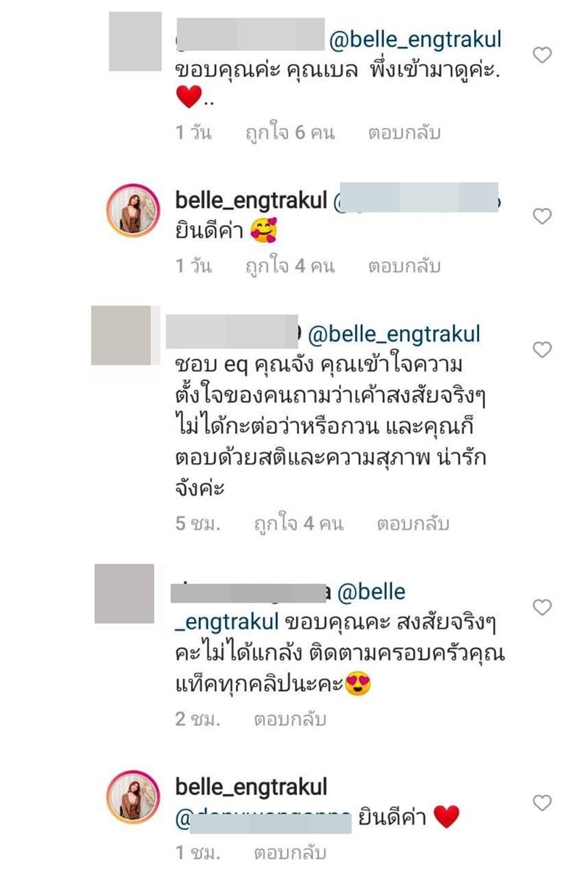Open @belle_engtrakul mention in the eq comment
588x877 pixels.
point(394,334)
